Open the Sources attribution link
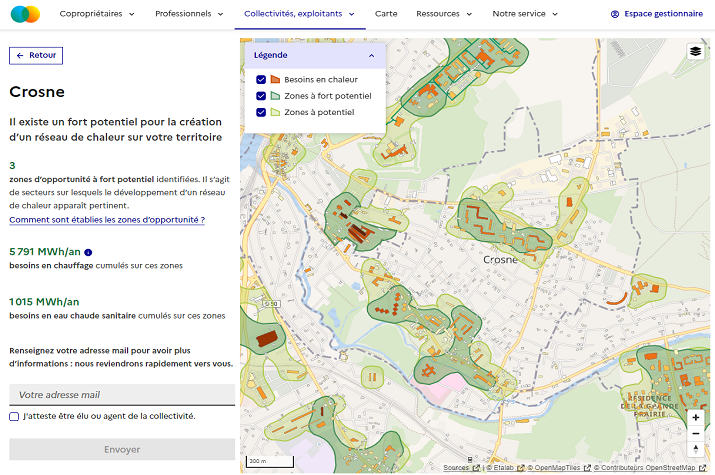 pyautogui.click(x=461, y=468)
